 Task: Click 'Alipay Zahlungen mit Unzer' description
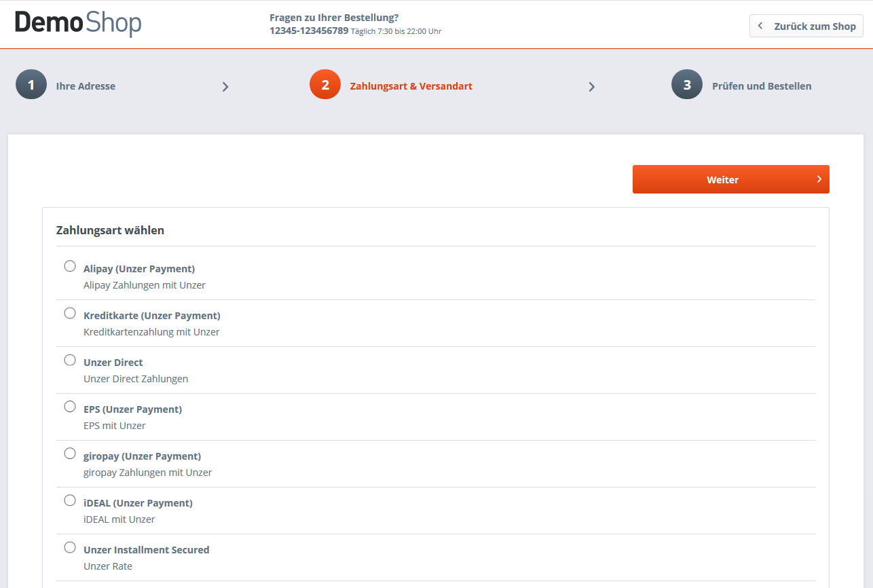[145, 285]
